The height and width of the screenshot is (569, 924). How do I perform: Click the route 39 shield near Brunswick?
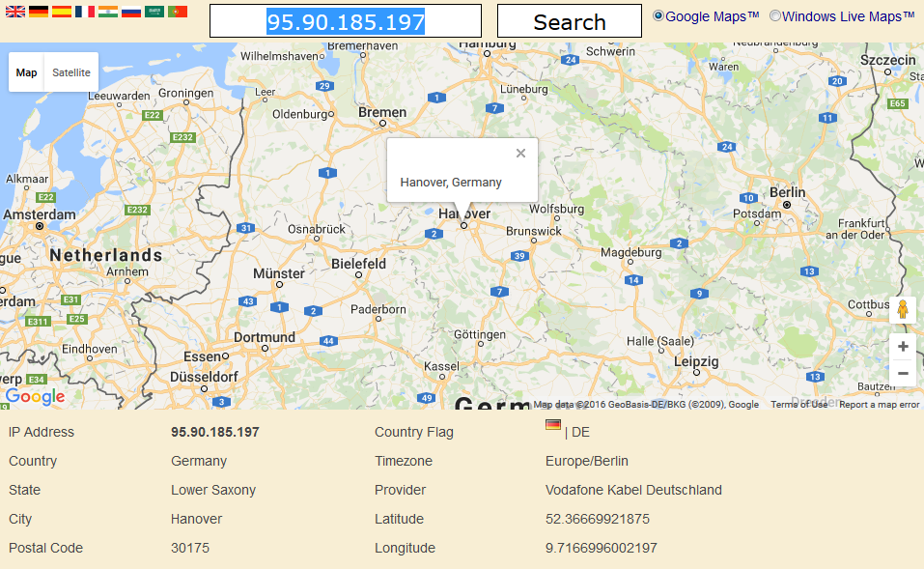pos(519,256)
